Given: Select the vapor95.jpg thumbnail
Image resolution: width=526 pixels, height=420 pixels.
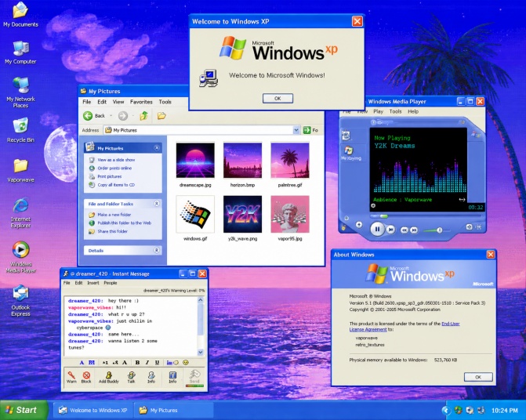Looking at the screenshot, I should pos(290,214).
